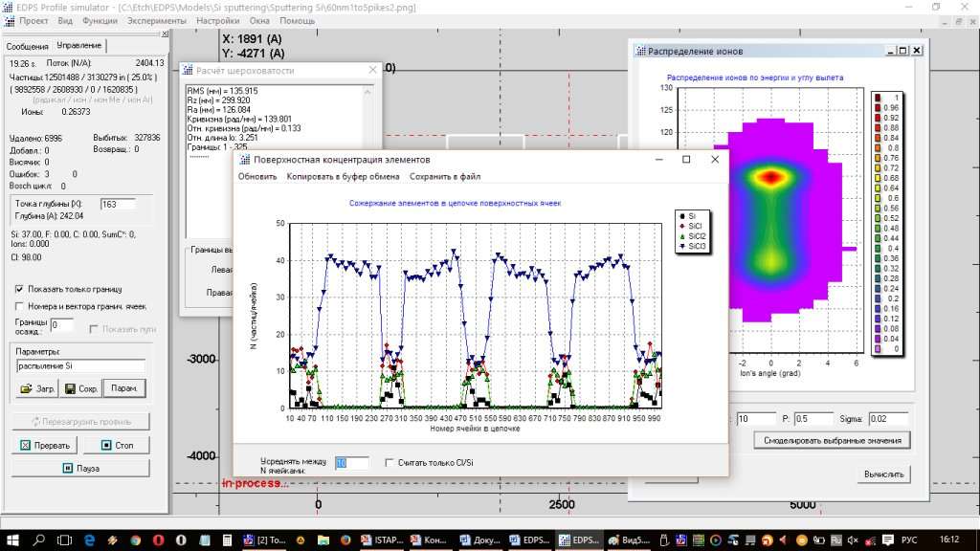Click the Расчёт шероховатости window title icon
The width and height of the screenshot is (980, 551).
tap(188, 71)
